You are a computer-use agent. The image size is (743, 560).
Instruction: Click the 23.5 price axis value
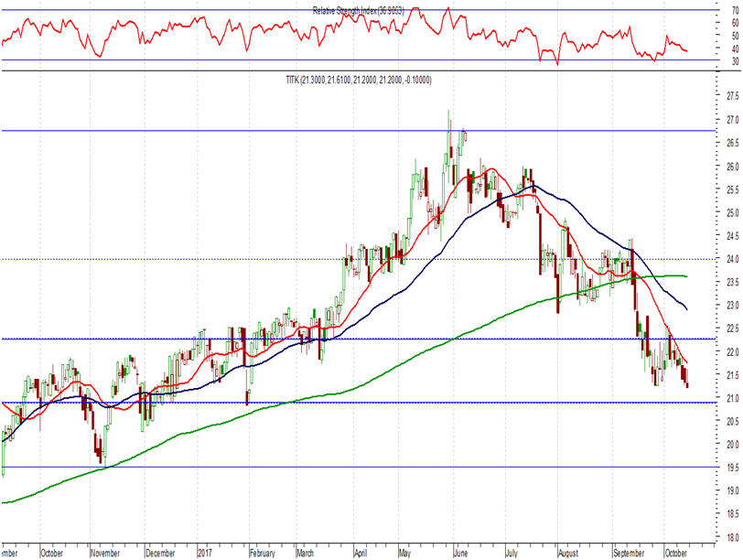click(733, 282)
